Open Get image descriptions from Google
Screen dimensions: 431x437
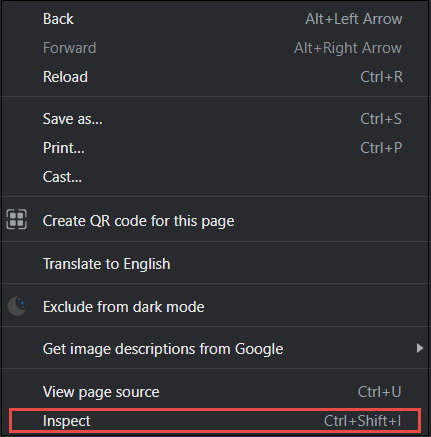click(x=215, y=349)
